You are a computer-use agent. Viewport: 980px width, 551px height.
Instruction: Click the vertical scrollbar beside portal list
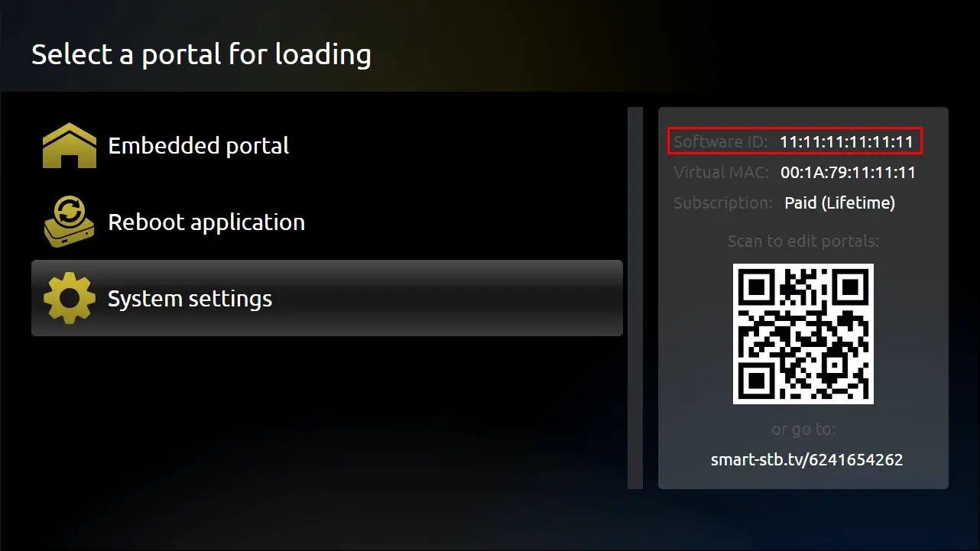[x=635, y=298]
